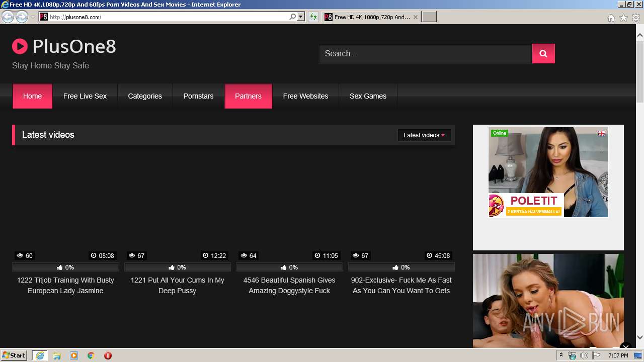This screenshot has height=362, width=644.
Task: Open a new blank browser tab
Action: [x=429, y=17]
